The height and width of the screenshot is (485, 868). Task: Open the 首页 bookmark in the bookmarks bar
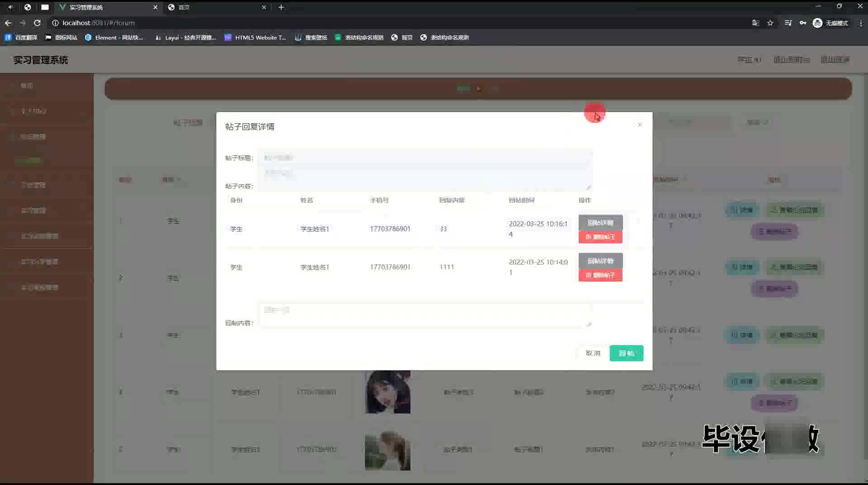402,38
